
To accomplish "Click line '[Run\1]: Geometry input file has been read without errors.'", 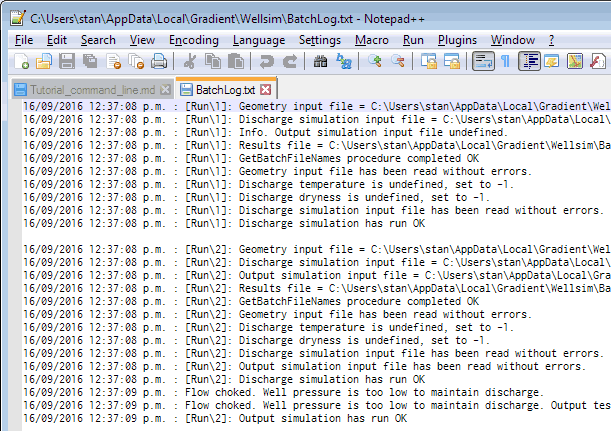I will tap(277, 171).
